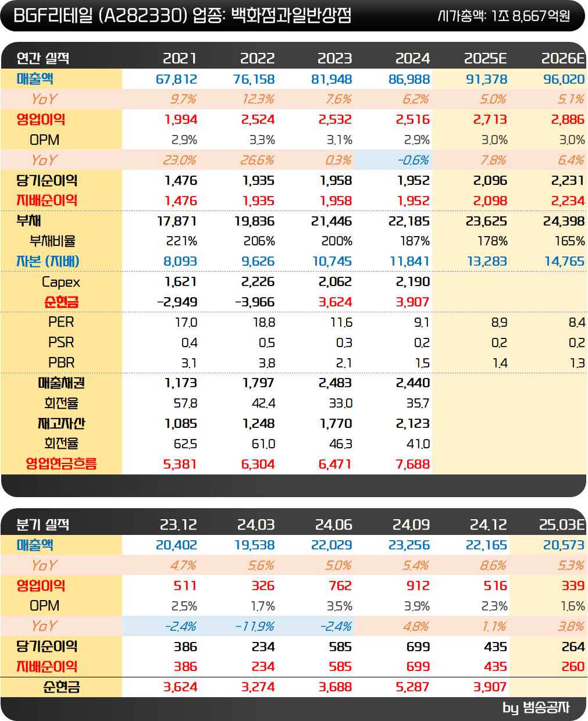Click the Capex row label
The width and height of the screenshot is (588, 721).
tap(61, 283)
